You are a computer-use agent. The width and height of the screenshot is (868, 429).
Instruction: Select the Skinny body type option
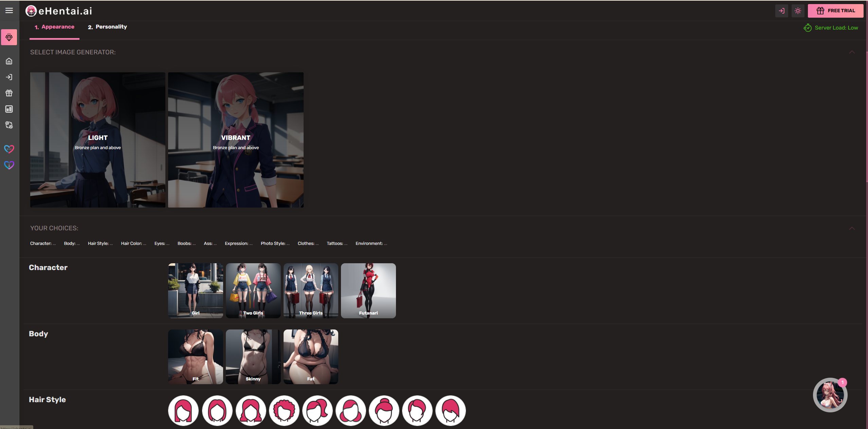pos(253,357)
